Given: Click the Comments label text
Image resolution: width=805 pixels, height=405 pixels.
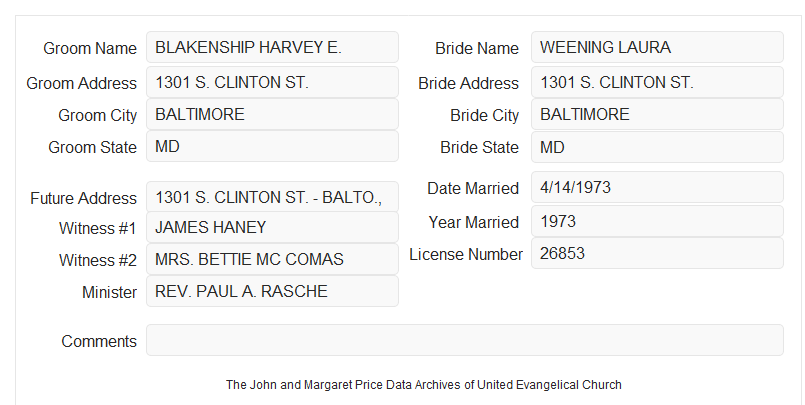Looking at the screenshot, I should point(99,341).
